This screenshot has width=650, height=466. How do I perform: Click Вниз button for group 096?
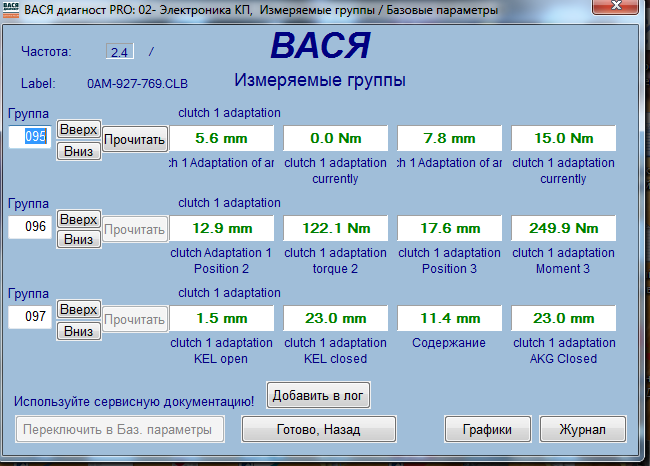pyautogui.click(x=79, y=240)
